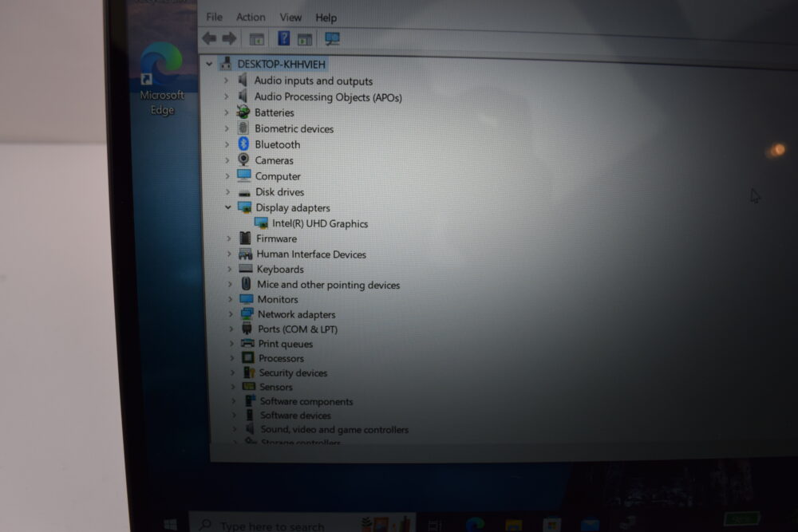Click the Human Interface Devices icon
Viewport: 798px width, 532px height.
click(x=245, y=254)
